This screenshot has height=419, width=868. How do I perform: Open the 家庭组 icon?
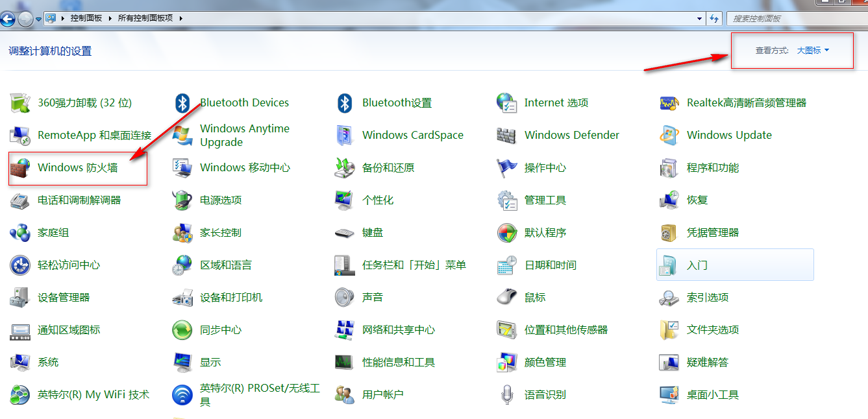pyautogui.click(x=20, y=232)
